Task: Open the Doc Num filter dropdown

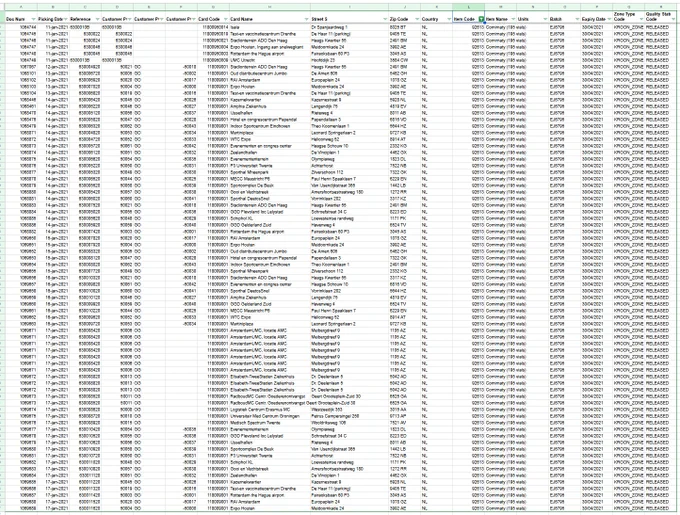Action: (33, 19)
